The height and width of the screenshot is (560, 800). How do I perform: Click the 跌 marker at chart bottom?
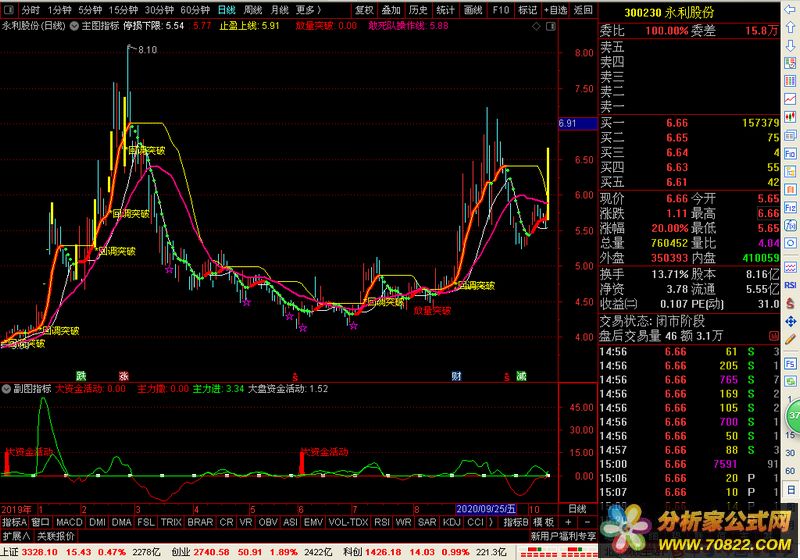click(x=81, y=376)
